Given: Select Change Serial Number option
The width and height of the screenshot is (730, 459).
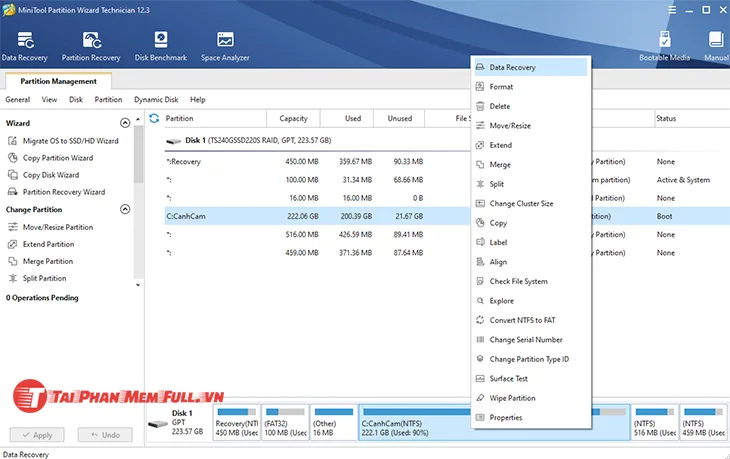Looking at the screenshot, I should click(531, 340).
